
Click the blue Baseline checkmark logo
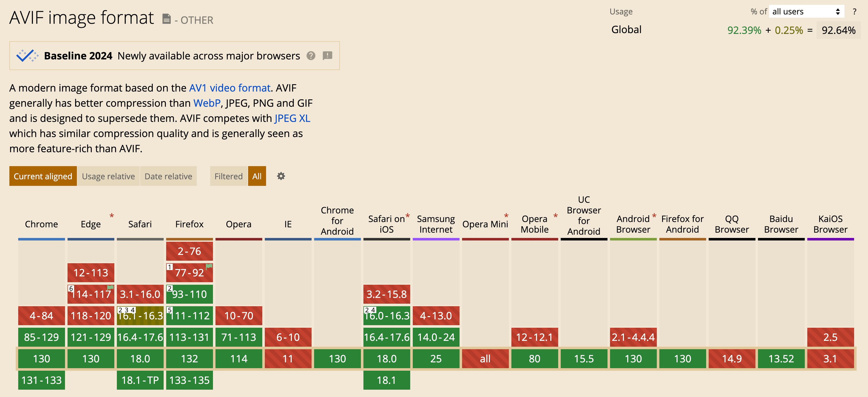pos(27,56)
